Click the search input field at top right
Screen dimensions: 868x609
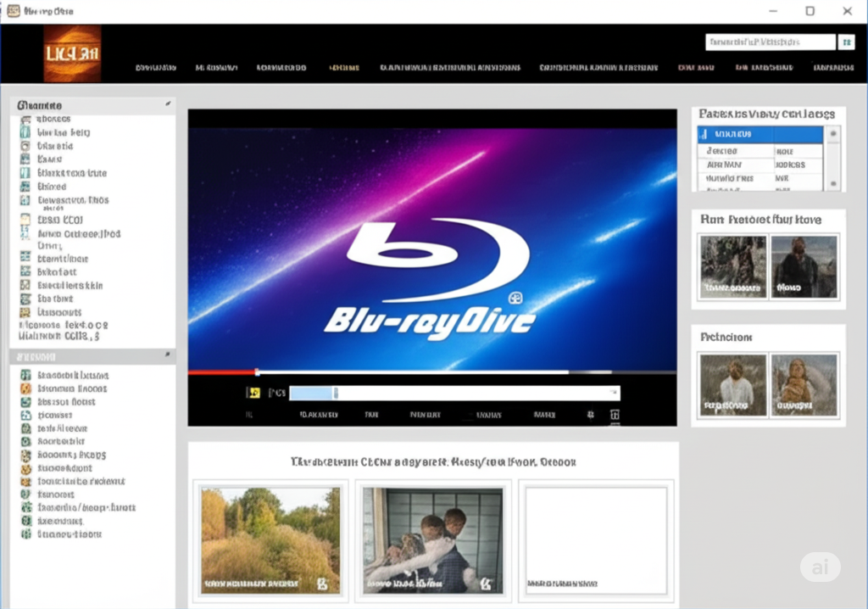(x=770, y=42)
